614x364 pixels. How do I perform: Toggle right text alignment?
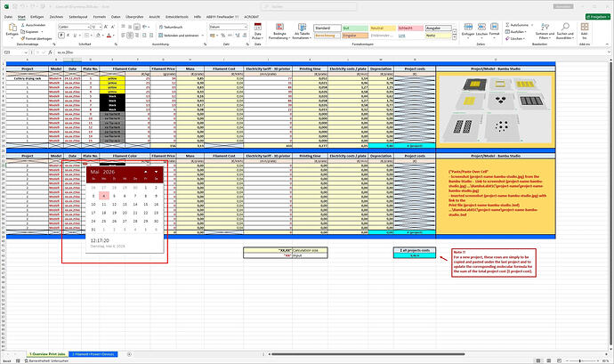tap(137, 36)
